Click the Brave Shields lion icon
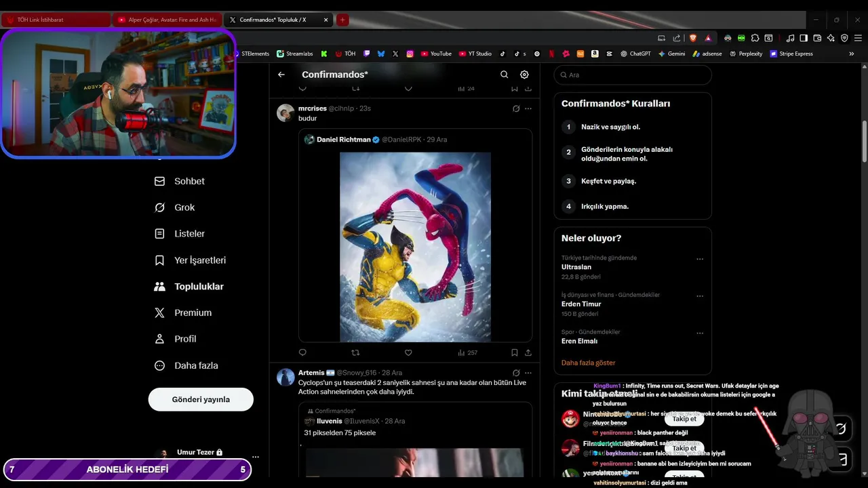868x488 pixels. 693,38
